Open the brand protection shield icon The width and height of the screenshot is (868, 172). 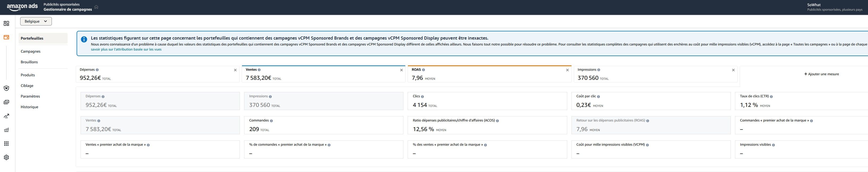[x=6, y=88]
